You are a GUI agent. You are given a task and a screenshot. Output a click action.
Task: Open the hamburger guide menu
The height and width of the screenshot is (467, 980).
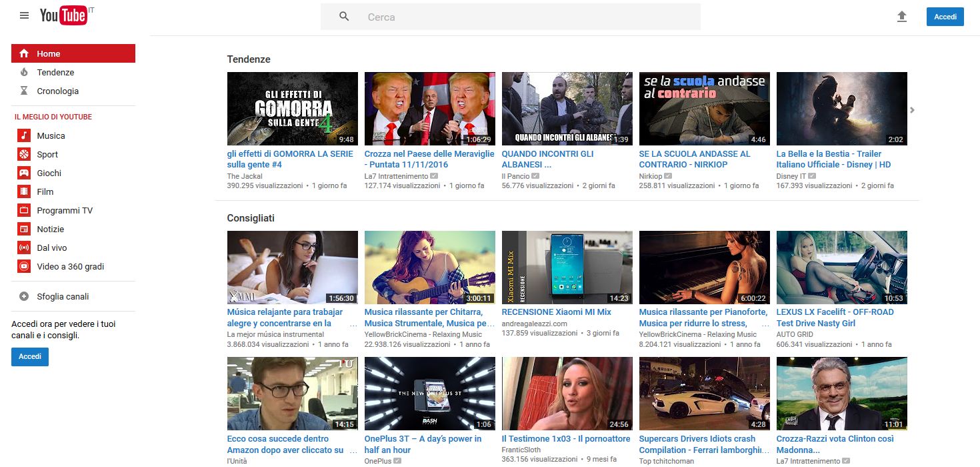click(25, 15)
